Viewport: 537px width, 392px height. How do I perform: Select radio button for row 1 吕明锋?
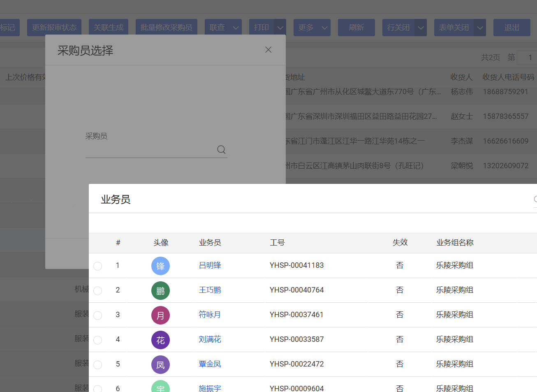coord(98,266)
